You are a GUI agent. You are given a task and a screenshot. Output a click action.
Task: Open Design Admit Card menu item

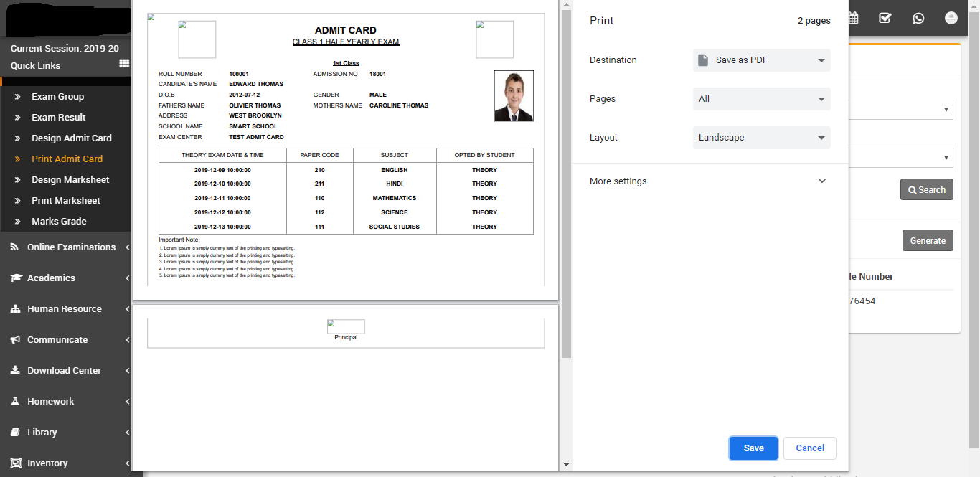72,138
